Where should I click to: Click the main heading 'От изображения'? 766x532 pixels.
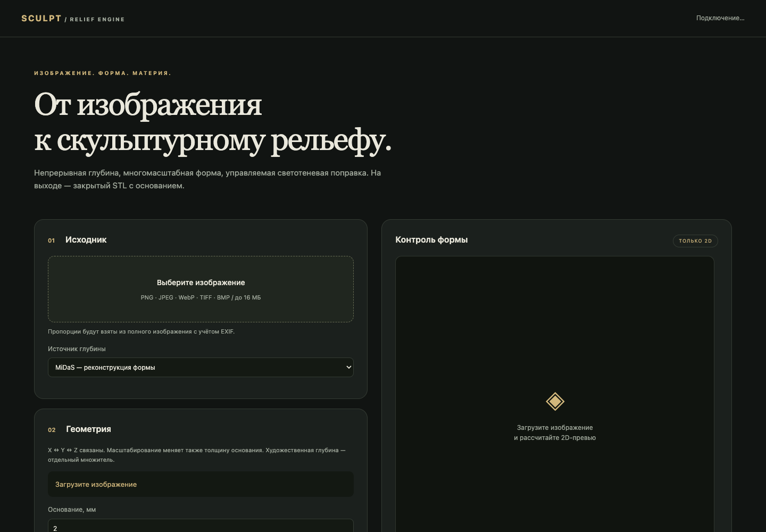tap(148, 104)
